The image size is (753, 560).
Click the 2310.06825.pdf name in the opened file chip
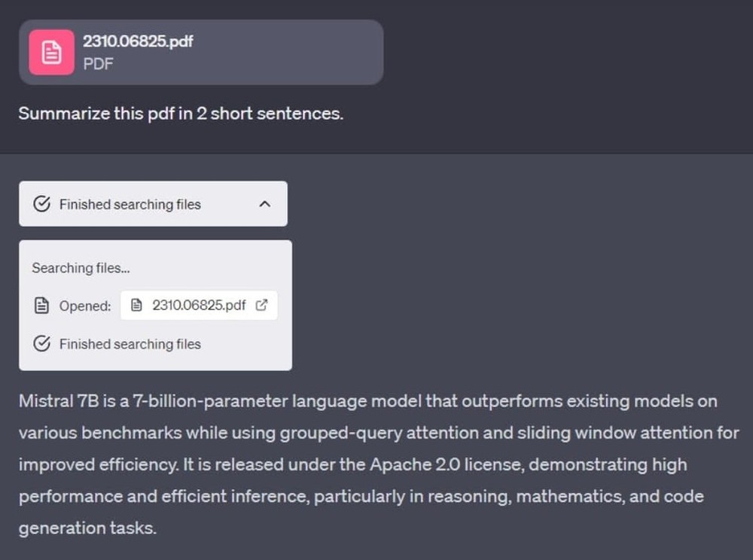pos(199,306)
